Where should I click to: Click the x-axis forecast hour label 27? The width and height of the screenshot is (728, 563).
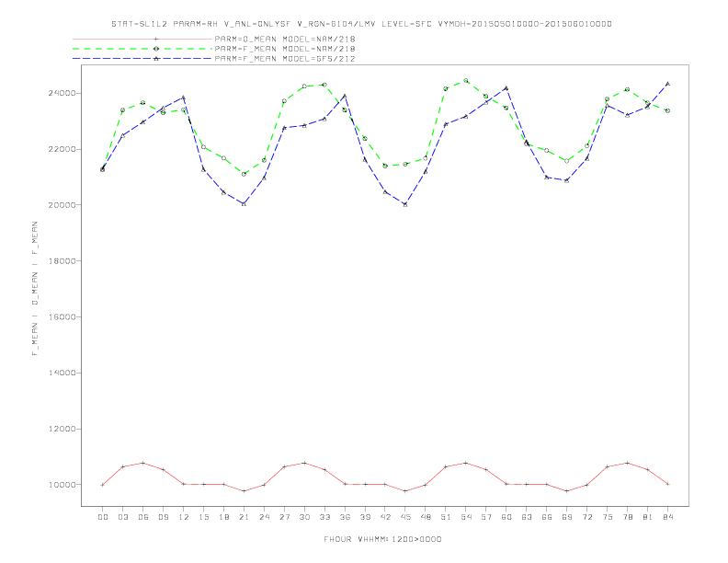(284, 517)
